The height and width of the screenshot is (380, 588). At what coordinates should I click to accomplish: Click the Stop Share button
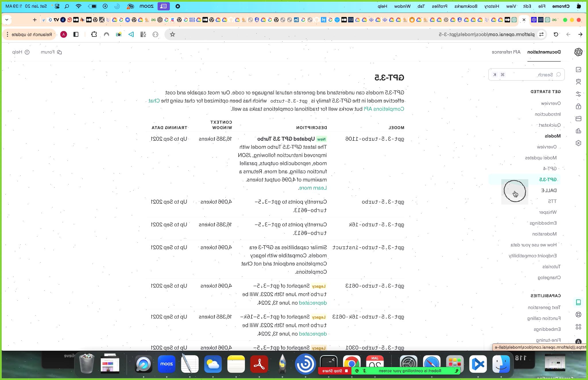tap(335, 371)
